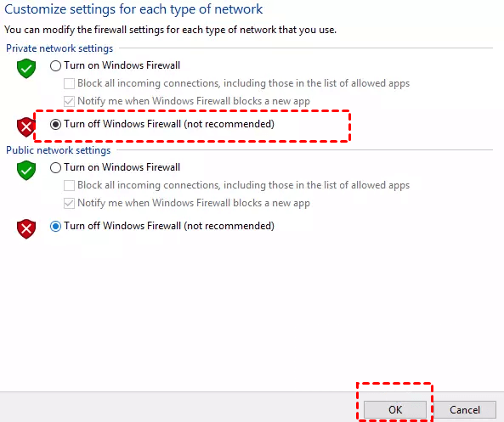Discard changes with the Cancel button
Viewport: 504px width, 422px height.
[x=465, y=409]
